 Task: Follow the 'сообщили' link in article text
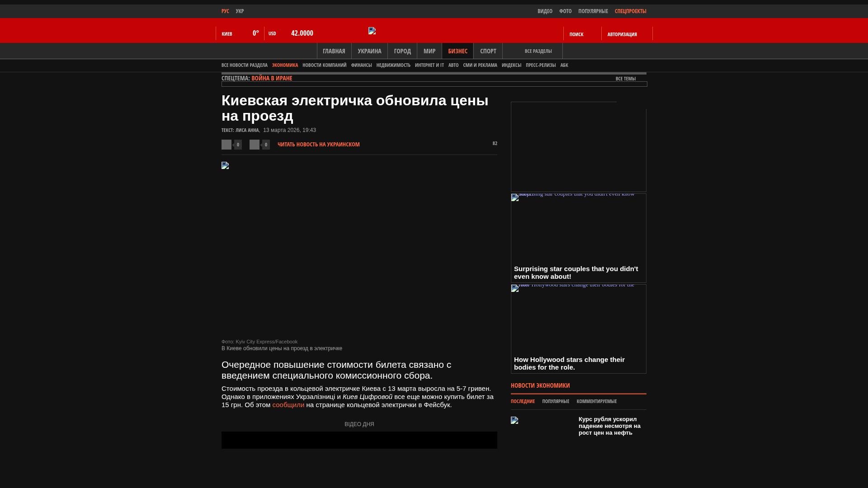288,405
